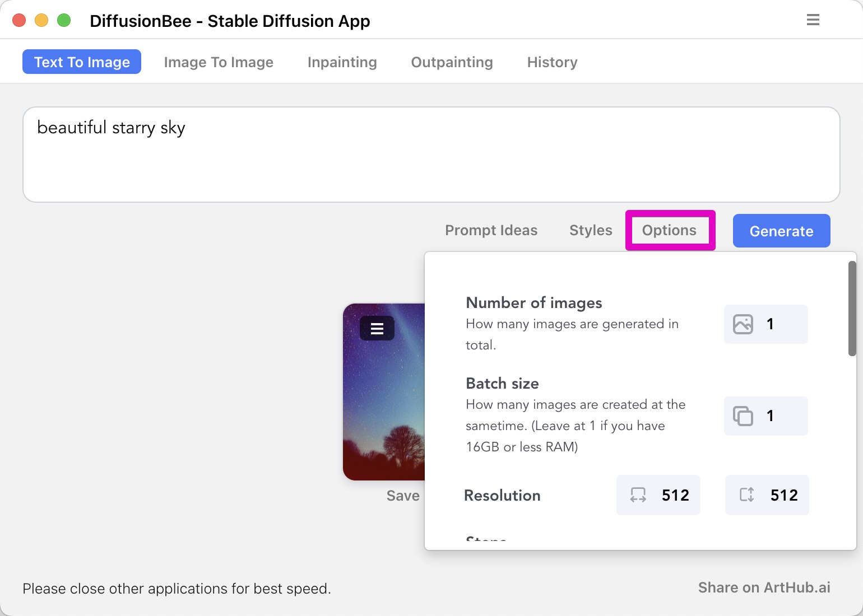Open the Prompt Ideas panel
The height and width of the screenshot is (616, 863).
pyautogui.click(x=491, y=230)
